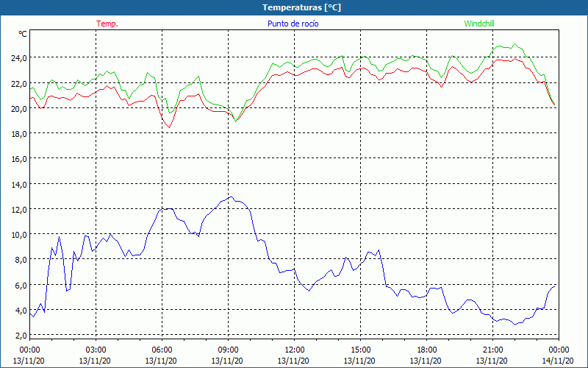Click the dew point peak near 09:00

(x=231, y=197)
